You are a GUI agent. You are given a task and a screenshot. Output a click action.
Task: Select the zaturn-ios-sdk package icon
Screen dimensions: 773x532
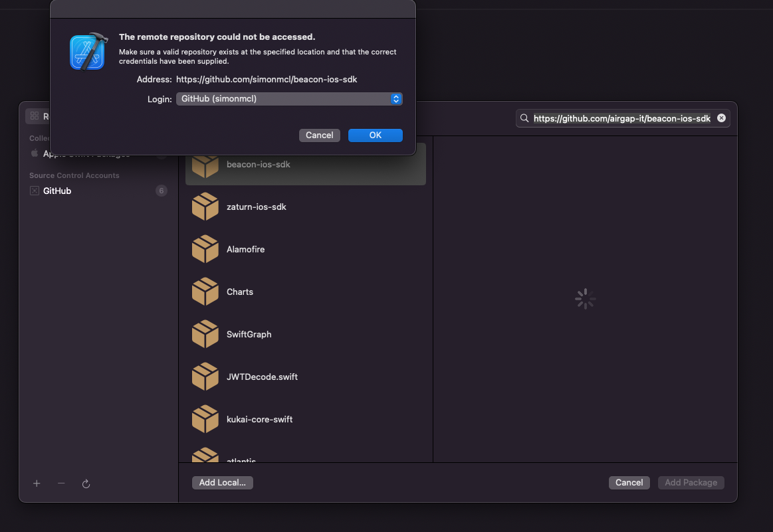(205, 207)
